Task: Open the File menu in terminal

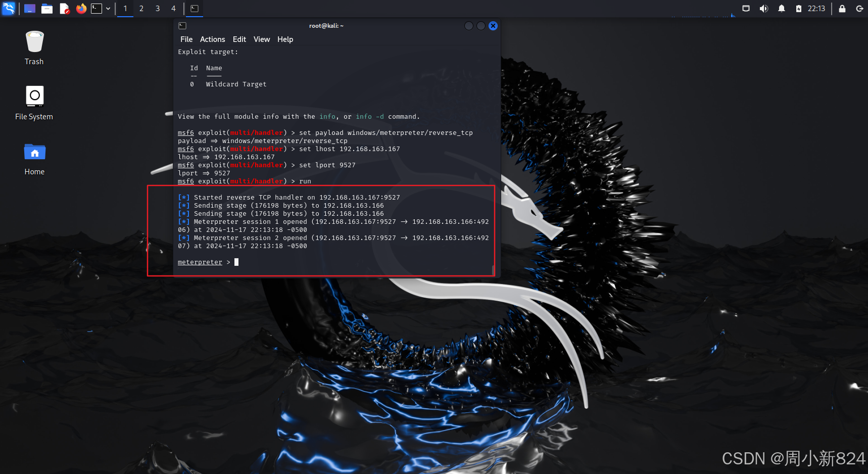Action: (186, 39)
